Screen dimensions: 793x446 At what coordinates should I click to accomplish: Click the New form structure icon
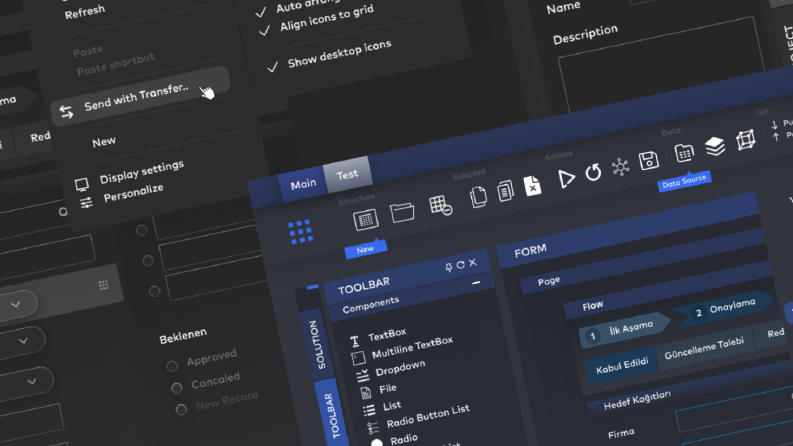click(x=366, y=220)
